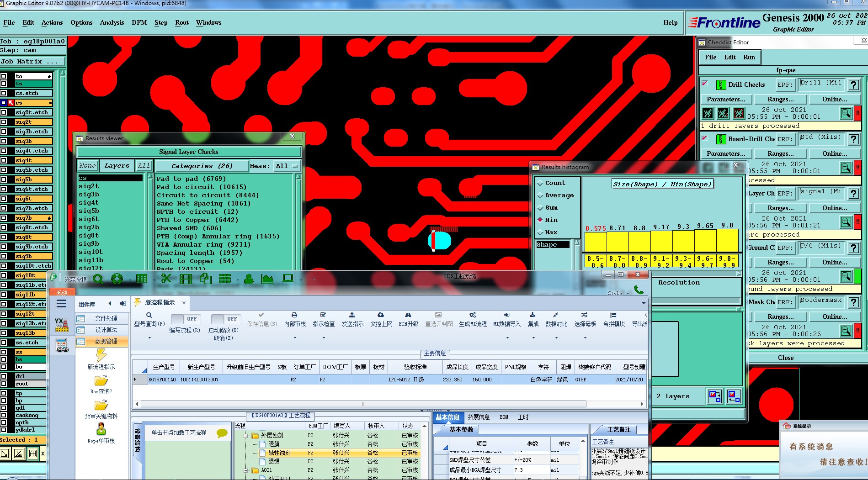Click the Layers button in Results viewer

click(x=117, y=166)
